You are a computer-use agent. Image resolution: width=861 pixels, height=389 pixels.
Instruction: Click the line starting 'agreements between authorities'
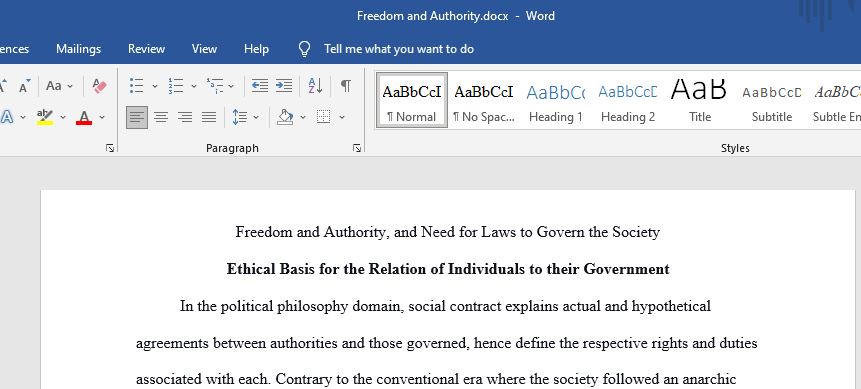pos(447,343)
